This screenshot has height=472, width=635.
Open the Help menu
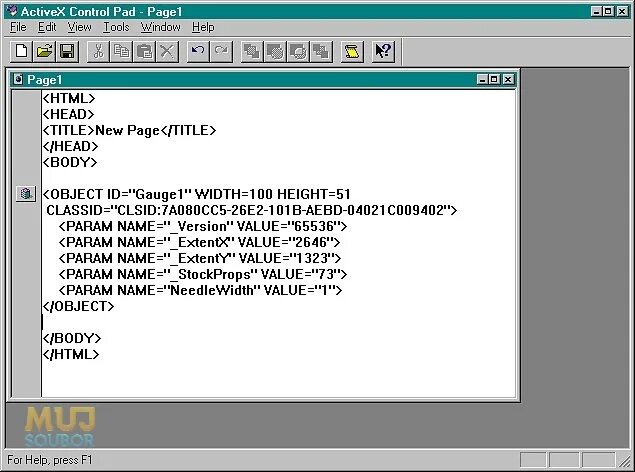pyautogui.click(x=203, y=27)
